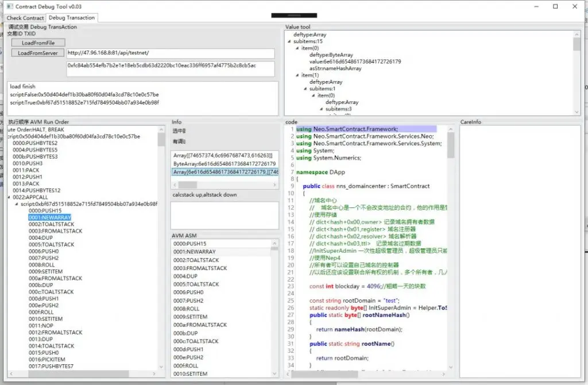Close the Contract Debug Tool window

point(574,6)
